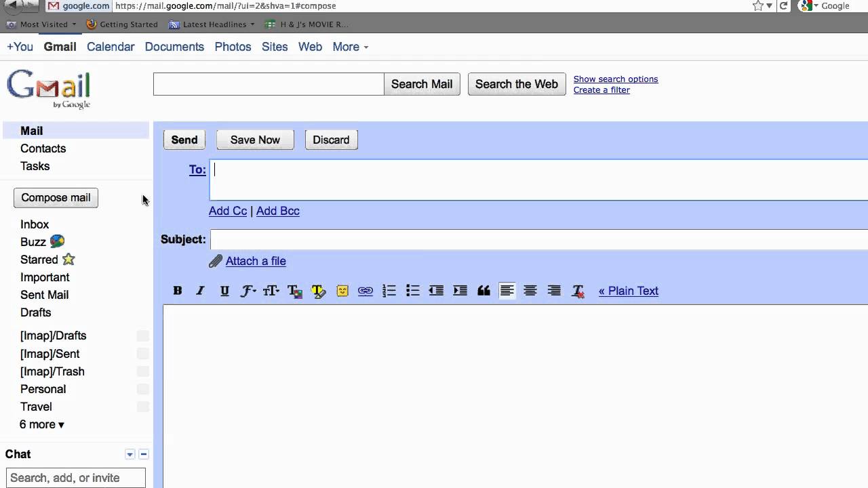Click Search Mail button
868x488 pixels.
[x=422, y=84]
